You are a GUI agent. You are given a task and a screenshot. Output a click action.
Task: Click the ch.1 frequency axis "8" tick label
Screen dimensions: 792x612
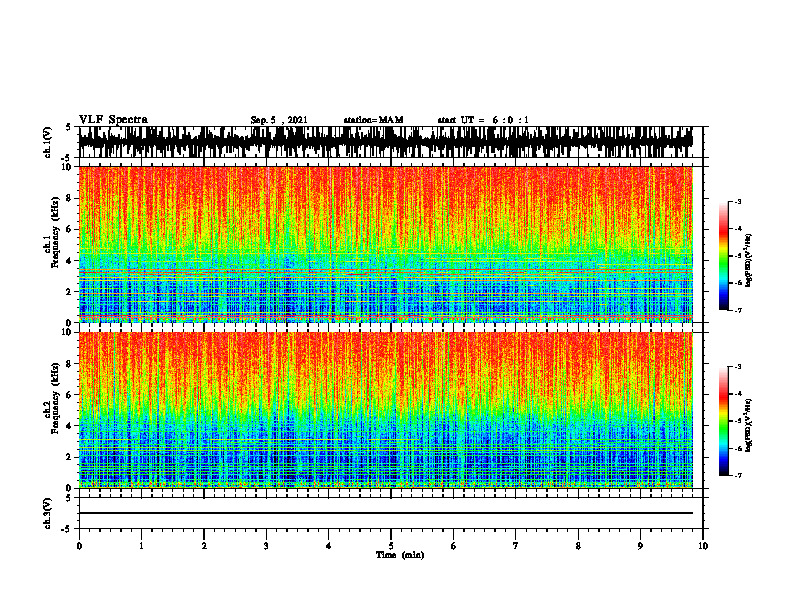tap(71, 198)
